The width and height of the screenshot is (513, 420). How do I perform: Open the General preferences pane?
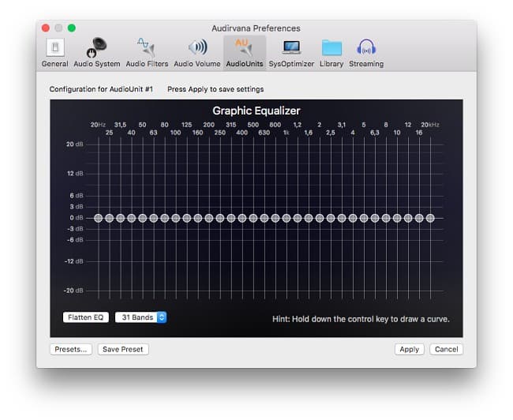click(x=55, y=52)
